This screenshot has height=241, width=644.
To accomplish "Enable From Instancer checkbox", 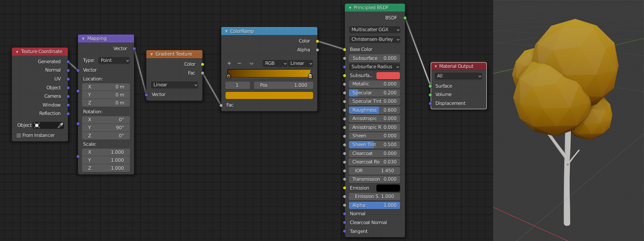I will point(19,135).
